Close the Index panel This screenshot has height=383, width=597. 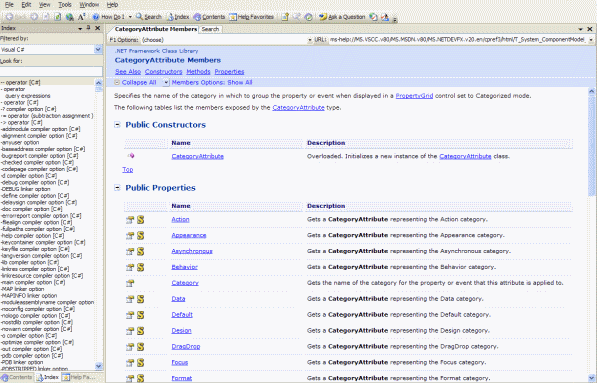pos(97,28)
